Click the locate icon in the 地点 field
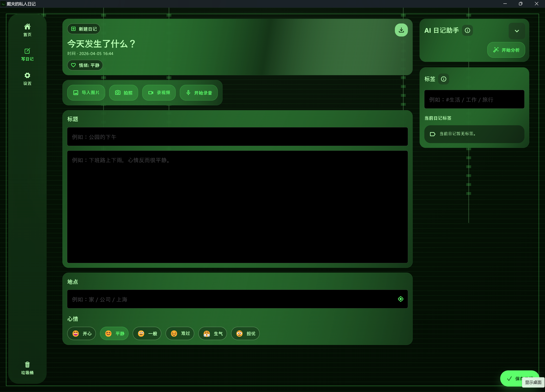 pos(400,299)
